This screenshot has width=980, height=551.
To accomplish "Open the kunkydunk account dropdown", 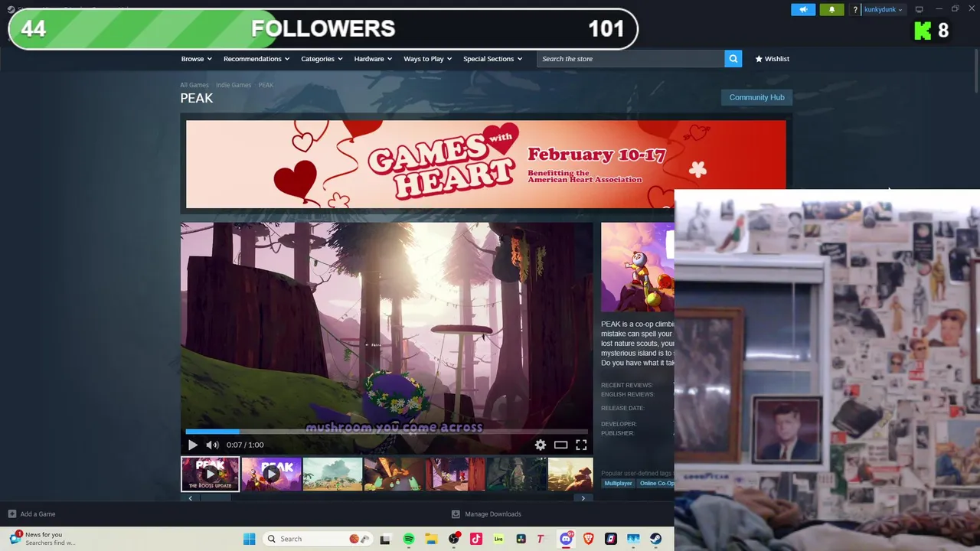I will [x=883, y=10].
